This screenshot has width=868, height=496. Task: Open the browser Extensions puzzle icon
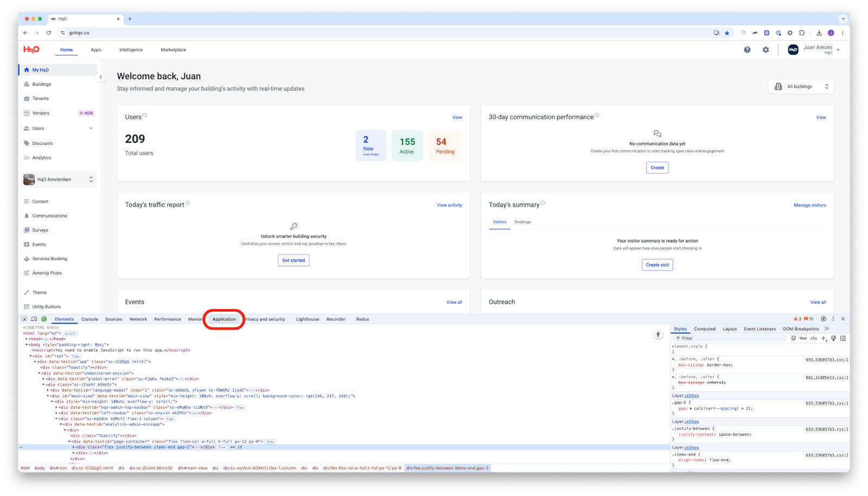point(802,33)
